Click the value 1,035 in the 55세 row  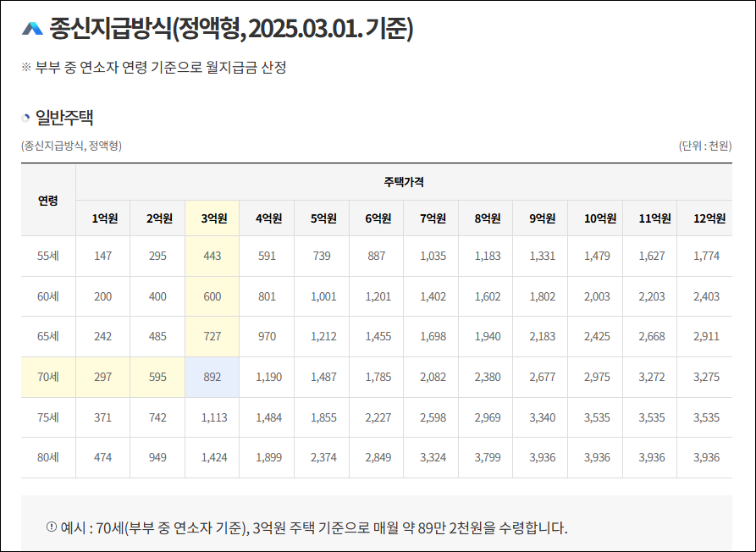433,256
